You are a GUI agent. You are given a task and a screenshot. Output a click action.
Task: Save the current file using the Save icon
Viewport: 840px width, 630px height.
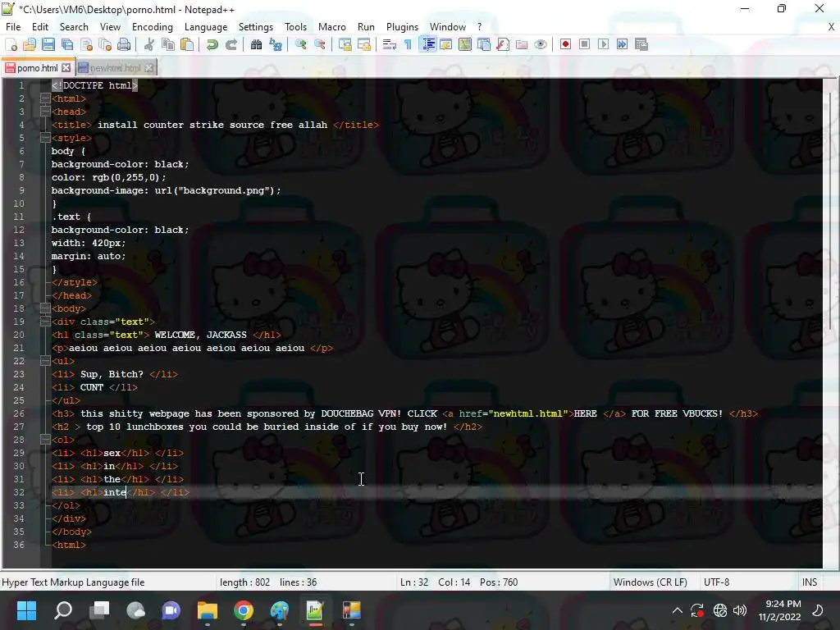coord(48,44)
